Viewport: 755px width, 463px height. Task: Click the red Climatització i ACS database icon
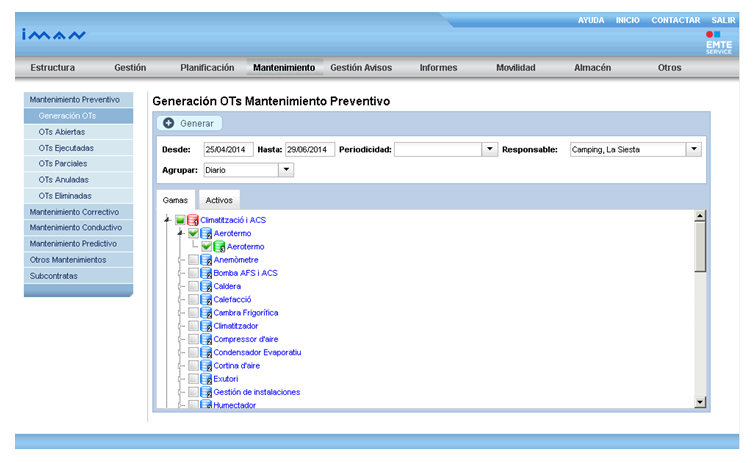pos(193,220)
